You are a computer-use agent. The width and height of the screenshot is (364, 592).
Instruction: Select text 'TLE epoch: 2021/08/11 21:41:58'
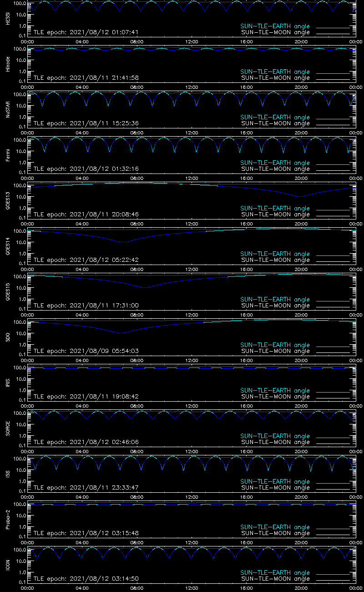pyautogui.click(x=86, y=78)
